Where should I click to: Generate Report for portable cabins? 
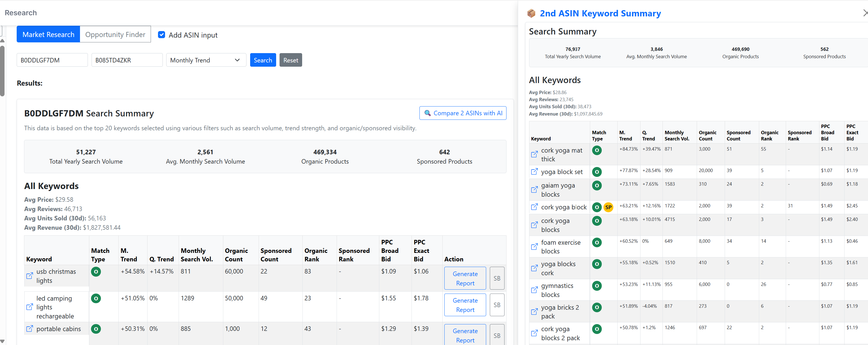tap(465, 335)
